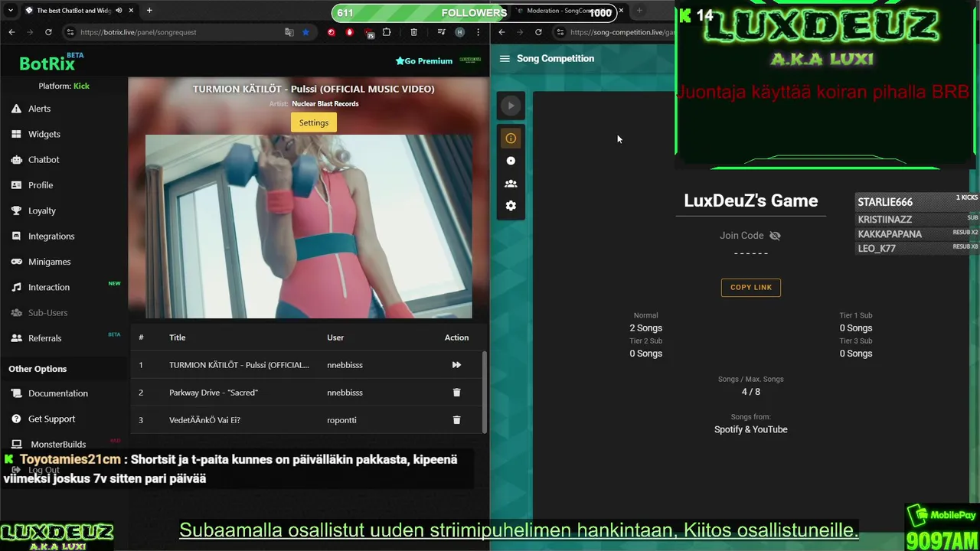Image resolution: width=980 pixels, height=551 pixels.
Task: Click the Platform: Kick label
Action: [x=64, y=86]
